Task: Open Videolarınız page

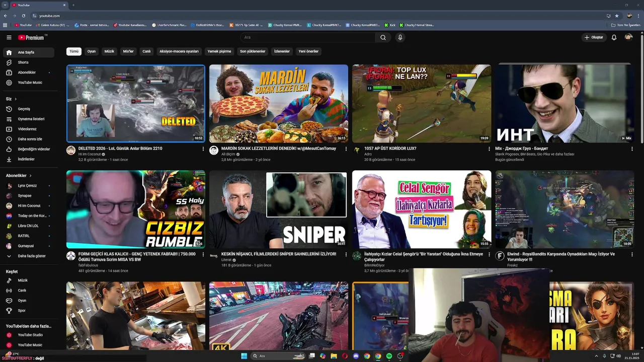Action: click(29, 129)
